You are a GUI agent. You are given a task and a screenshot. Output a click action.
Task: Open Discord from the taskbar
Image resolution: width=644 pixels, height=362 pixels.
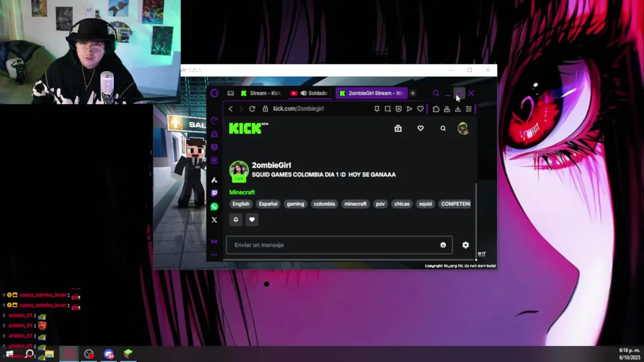coord(109,354)
